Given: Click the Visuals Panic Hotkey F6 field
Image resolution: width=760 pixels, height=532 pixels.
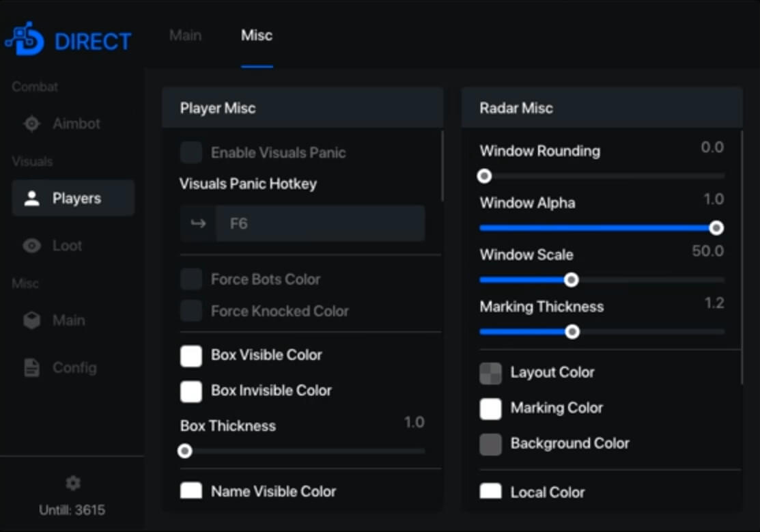Looking at the screenshot, I should pos(320,223).
